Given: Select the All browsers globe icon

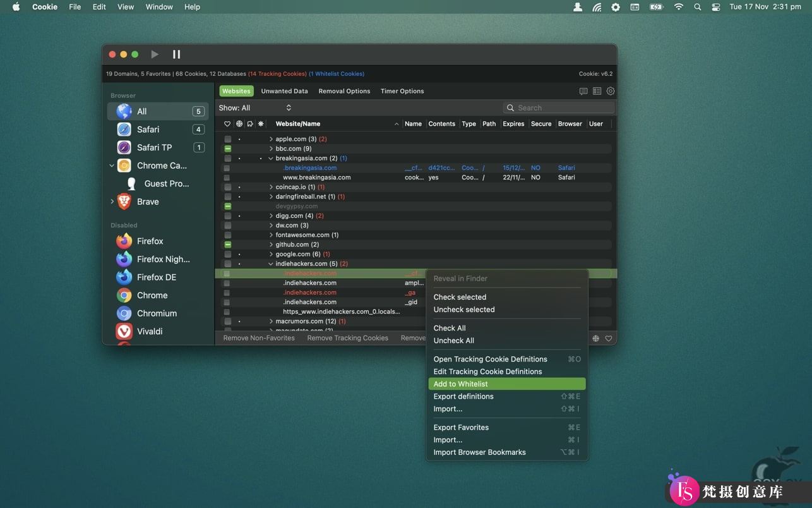Looking at the screenshot, I should (124, 111).
